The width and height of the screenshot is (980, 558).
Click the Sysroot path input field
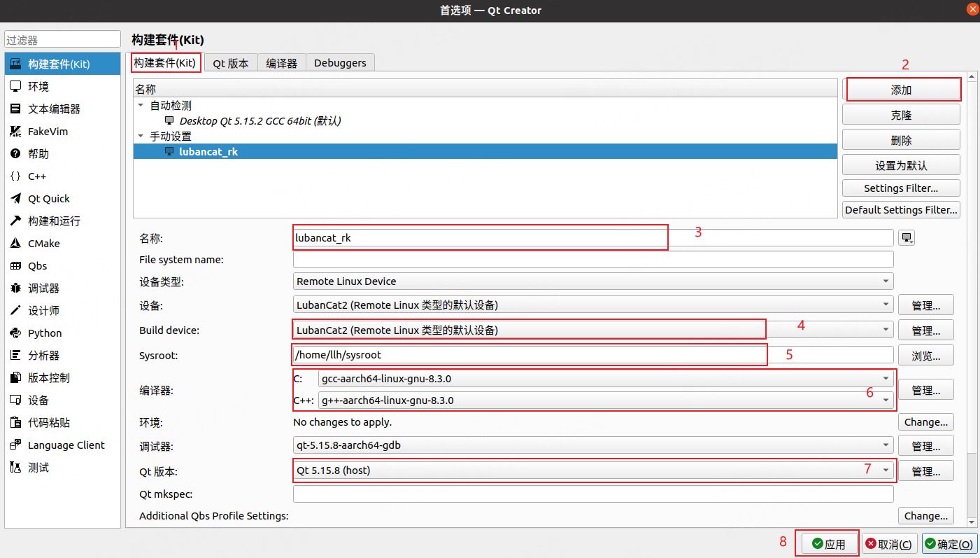coord(593,355)
